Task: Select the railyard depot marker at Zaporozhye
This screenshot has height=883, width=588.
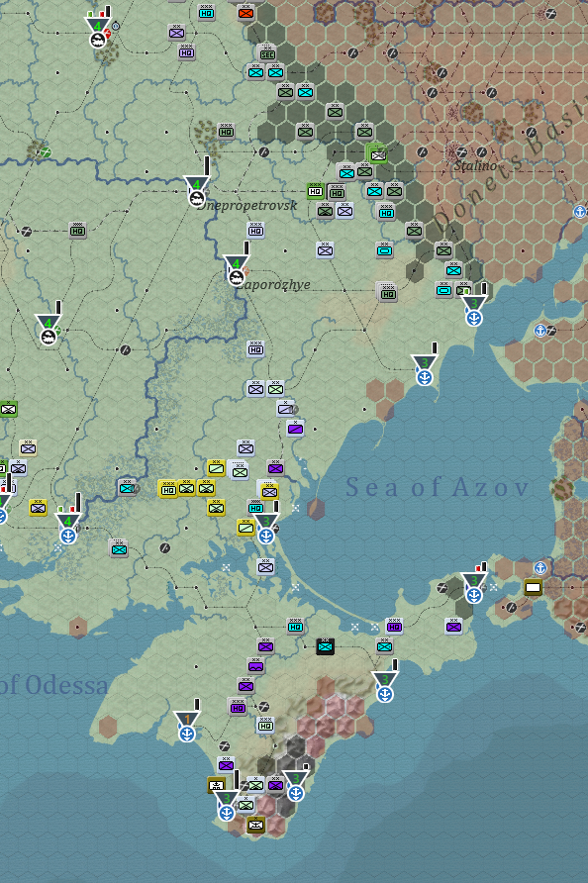Action: (236, 270)
